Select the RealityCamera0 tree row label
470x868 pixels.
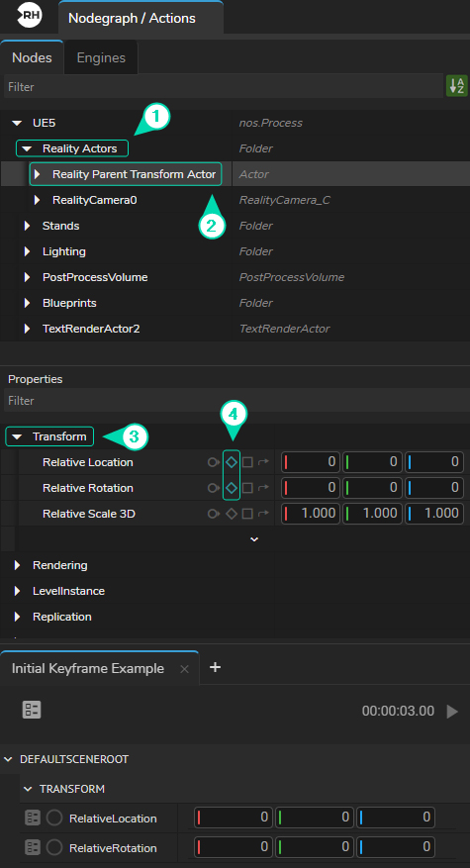(95, 200)
